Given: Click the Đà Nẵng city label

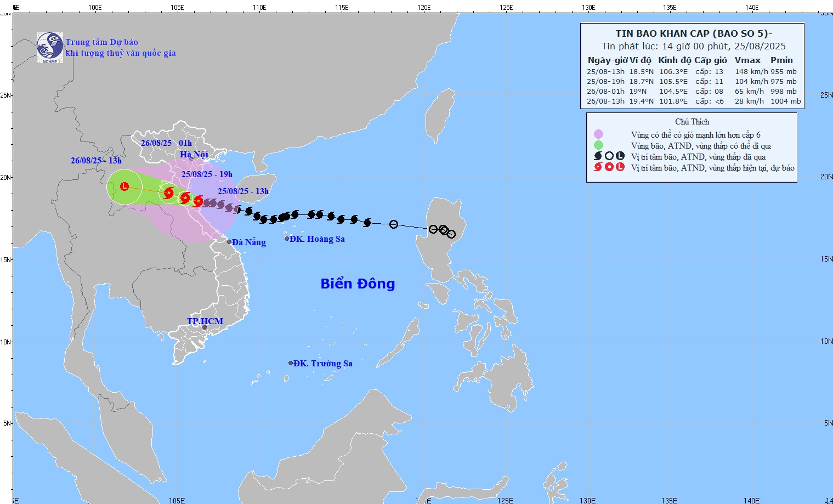Looking at the screenshot, I should (x=248, y=242).
